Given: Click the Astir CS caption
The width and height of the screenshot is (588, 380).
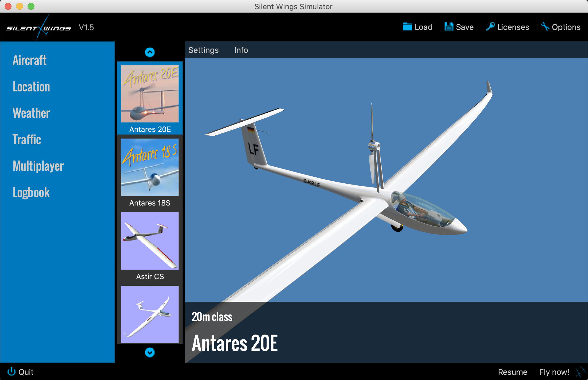Looking at the screenshot, I should pyautogui.click(x=150, y=277).
